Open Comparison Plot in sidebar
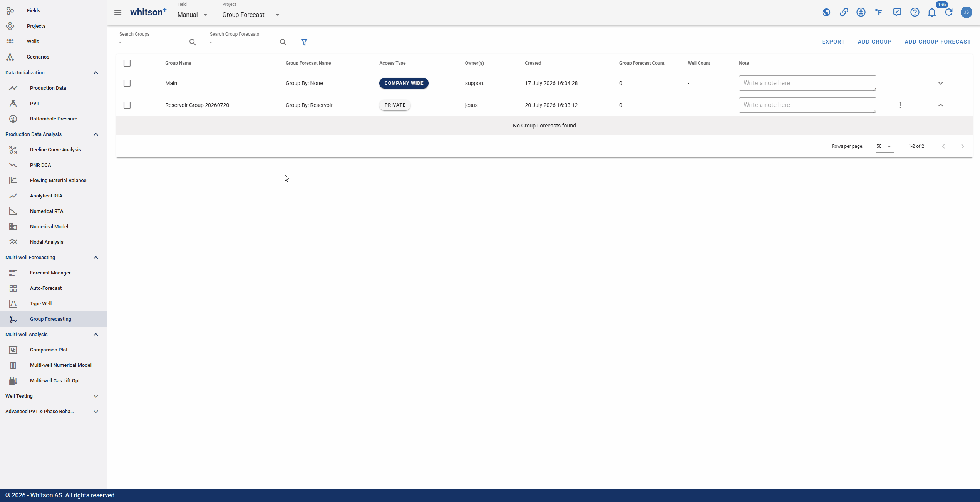Screen dimensions: 980x502 tap(53, 350)
